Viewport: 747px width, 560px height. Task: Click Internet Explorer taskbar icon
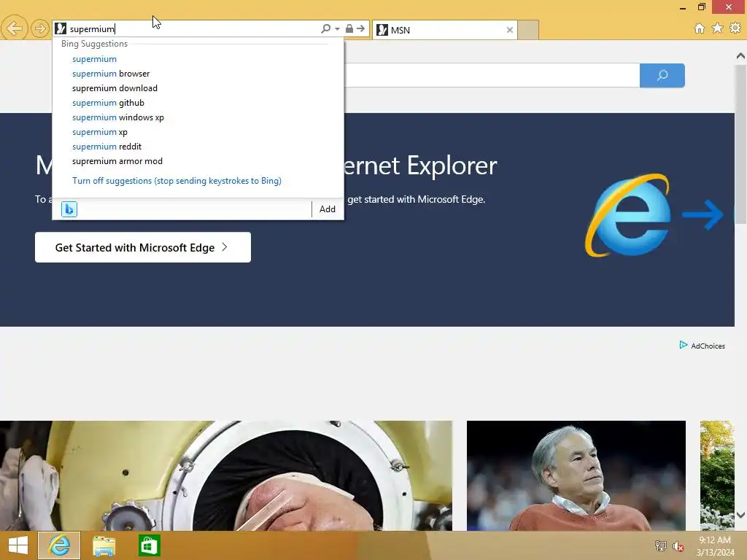coord(59,545)
